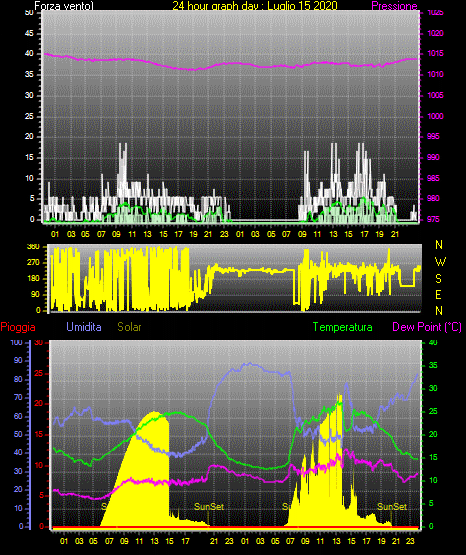Select the "Solar" legend label
The width and height of the screenshot is (466, 555).
129,327
